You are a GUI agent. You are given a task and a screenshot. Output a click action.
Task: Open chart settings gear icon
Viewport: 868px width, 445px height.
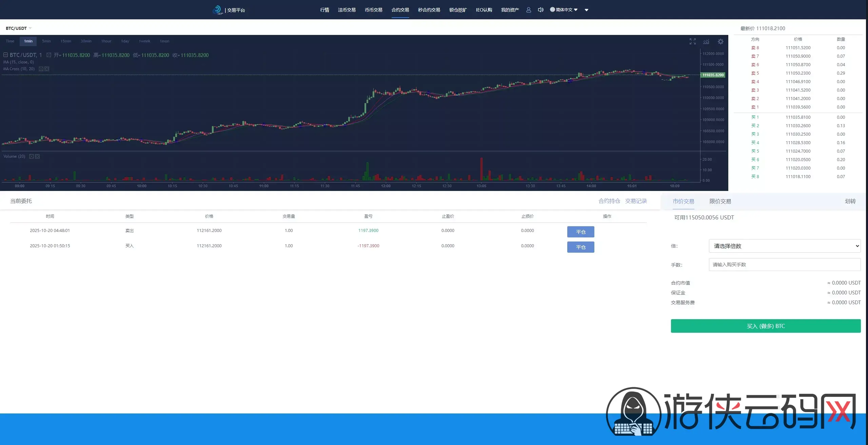[721, 41]
